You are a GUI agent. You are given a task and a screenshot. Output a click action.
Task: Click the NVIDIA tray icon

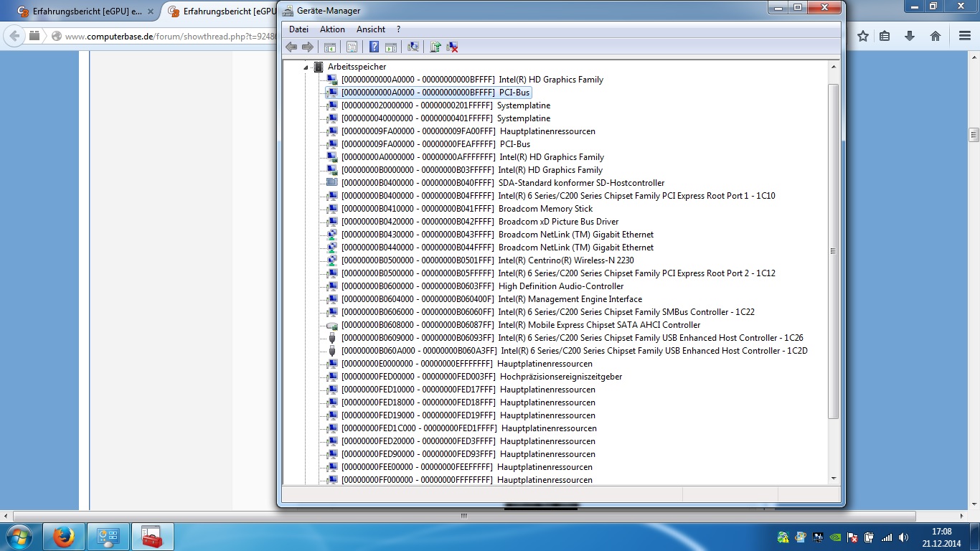click(x=835, y=537)
